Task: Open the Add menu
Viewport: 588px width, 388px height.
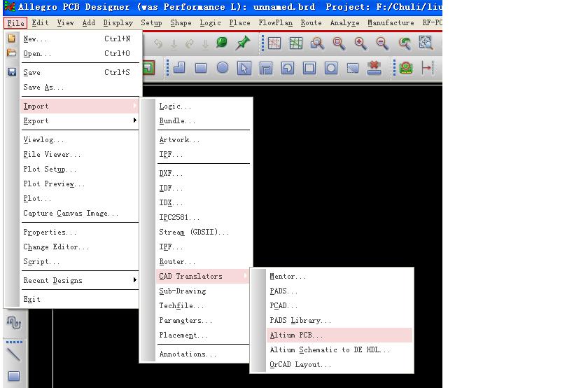Action: tap(88, 23)
